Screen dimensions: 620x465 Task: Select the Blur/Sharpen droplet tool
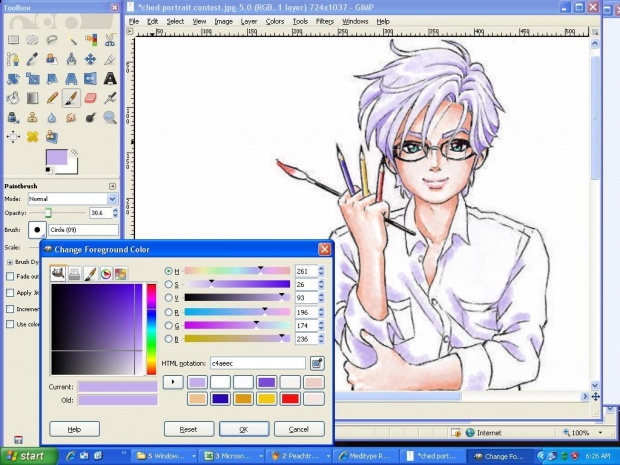point(52,117)
